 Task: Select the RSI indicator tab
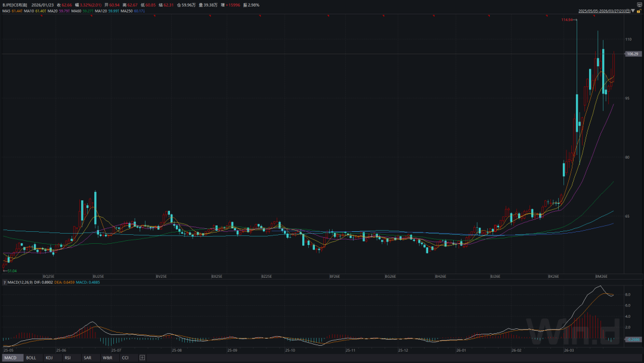tap(68, 358)
